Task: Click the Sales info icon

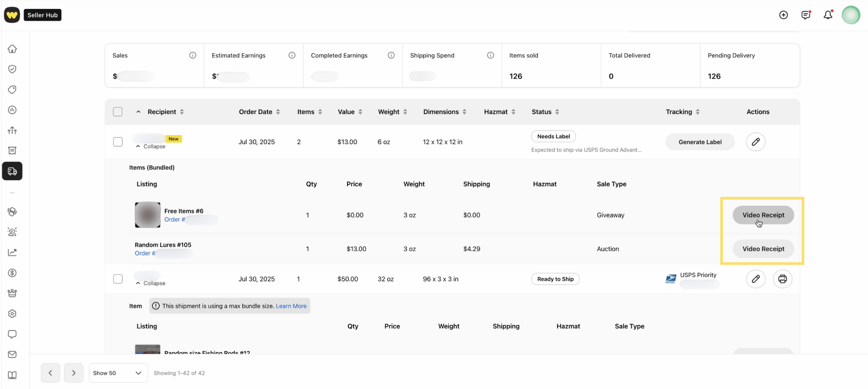Action: click(193, 56)
